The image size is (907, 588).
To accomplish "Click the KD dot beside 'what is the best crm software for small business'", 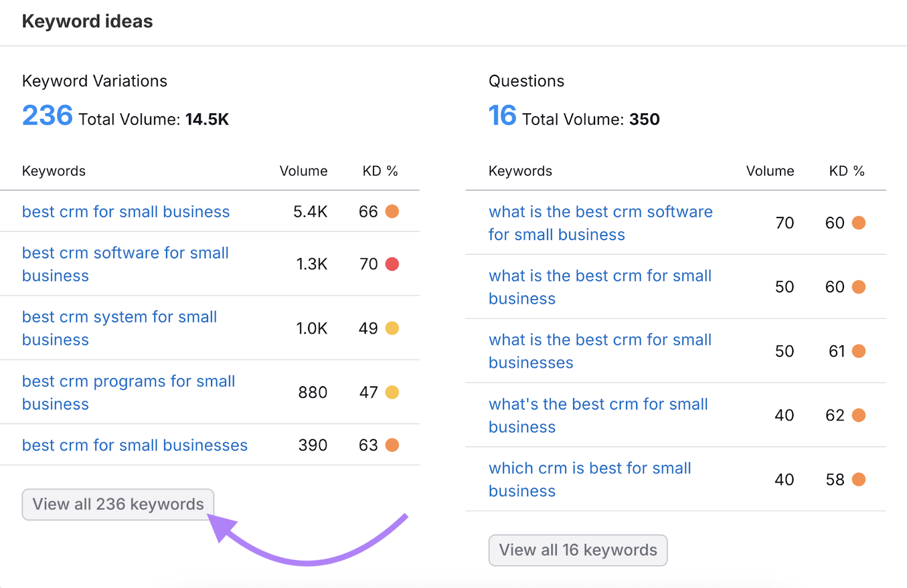I will (860, 223).
